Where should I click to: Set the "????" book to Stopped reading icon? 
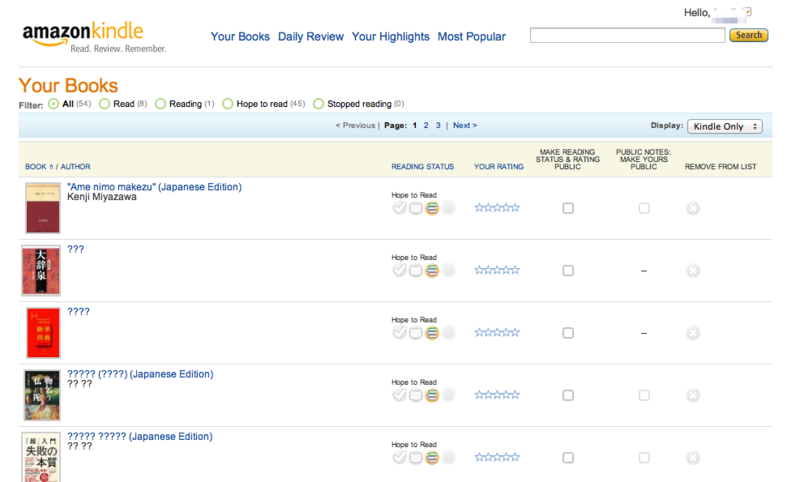coord(448,333)
